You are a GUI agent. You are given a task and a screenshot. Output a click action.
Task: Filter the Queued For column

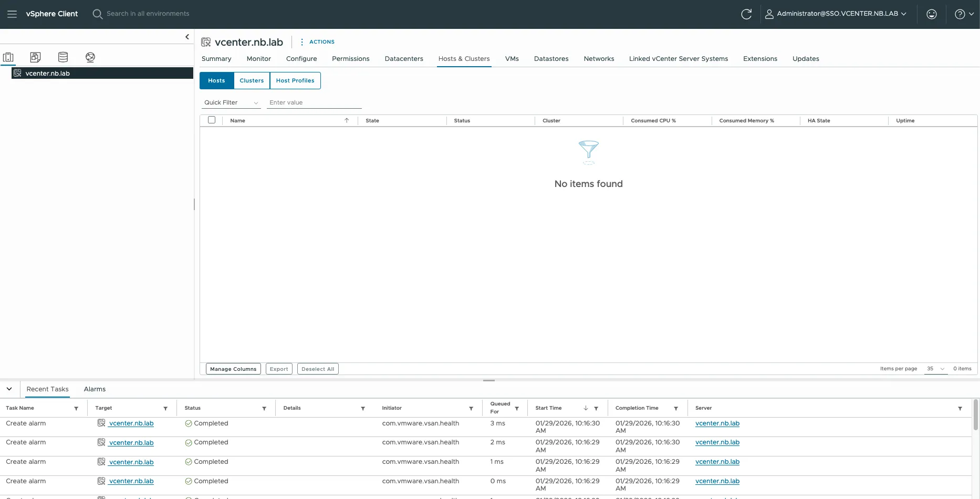[x=517, y=409]
